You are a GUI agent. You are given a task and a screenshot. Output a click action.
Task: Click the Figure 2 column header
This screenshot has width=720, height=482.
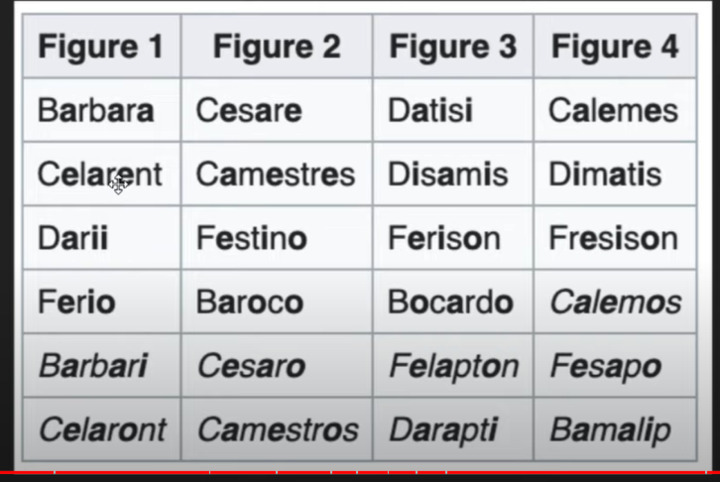[x=276, y=46]
